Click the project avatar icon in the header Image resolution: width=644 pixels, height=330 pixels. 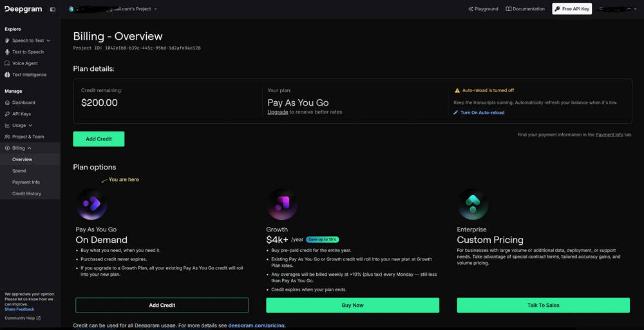click(71, 8)
